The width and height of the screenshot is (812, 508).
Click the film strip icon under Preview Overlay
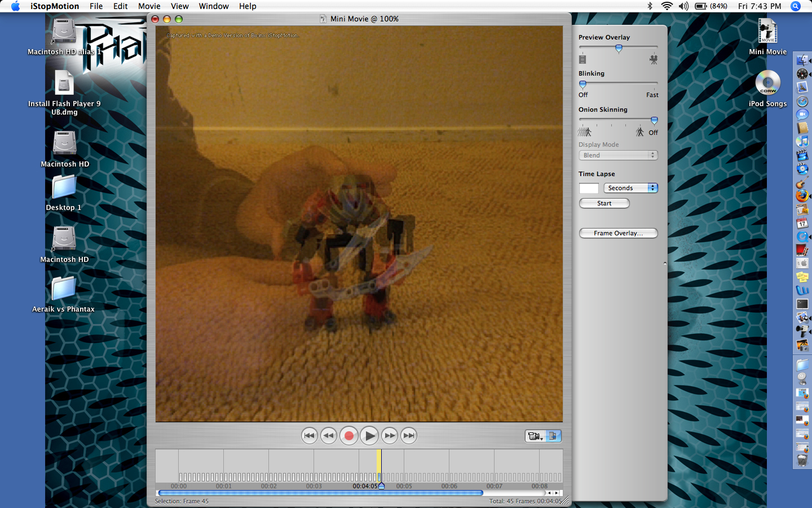(x=582, y=59)
